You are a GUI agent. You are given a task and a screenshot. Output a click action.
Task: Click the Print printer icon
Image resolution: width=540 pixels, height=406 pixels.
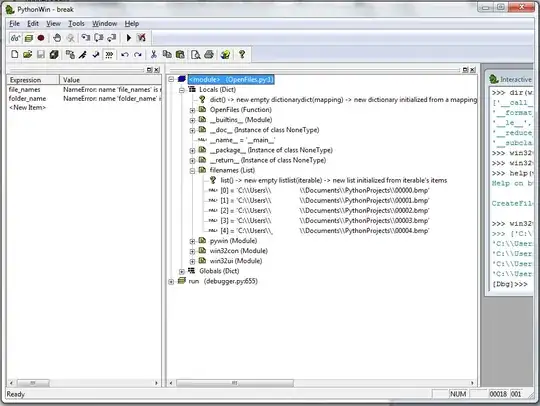[x=209, y=54]
